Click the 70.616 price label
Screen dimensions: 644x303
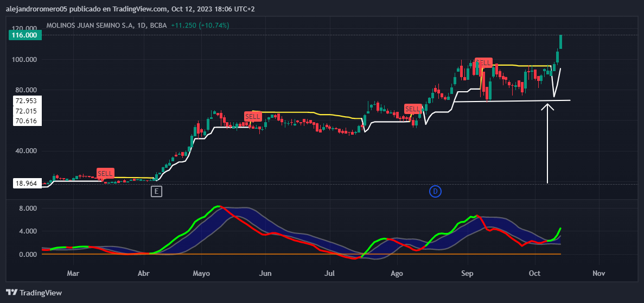click(x=26, y=121)
